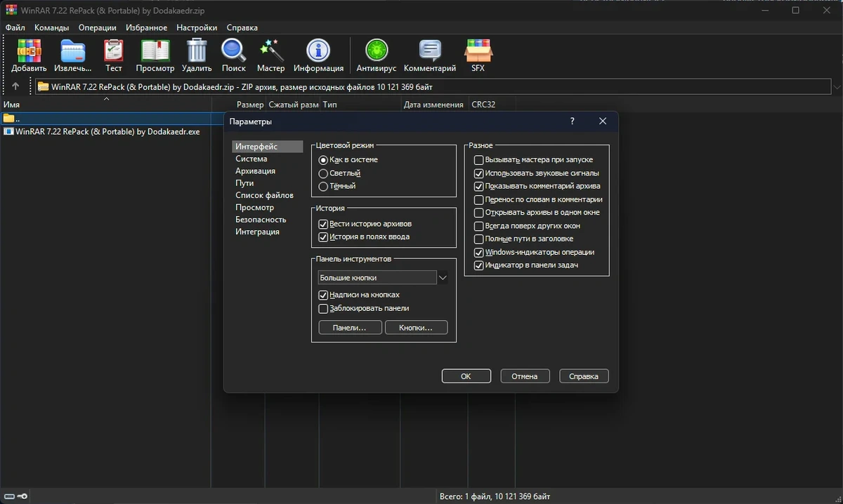This screenshot has height=504, width=843.
Task: Go up one folder with arrow icon
Action: click(x=15, y=86)
